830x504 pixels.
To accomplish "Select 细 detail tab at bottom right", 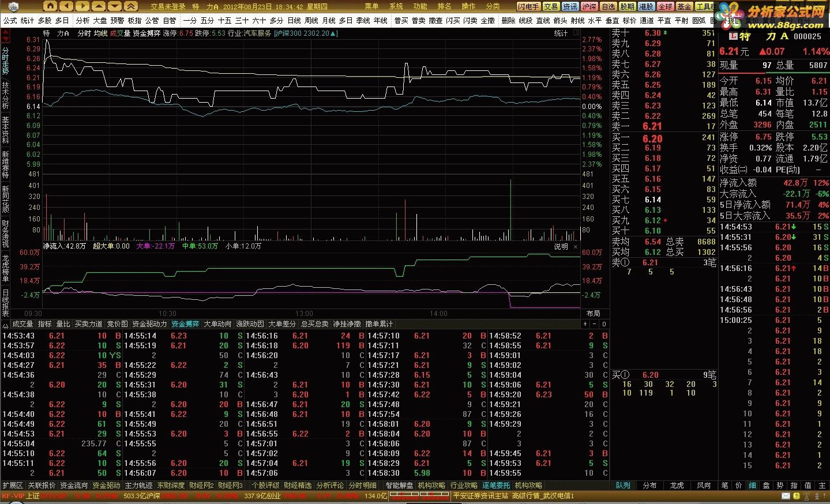I will [752, 486].
